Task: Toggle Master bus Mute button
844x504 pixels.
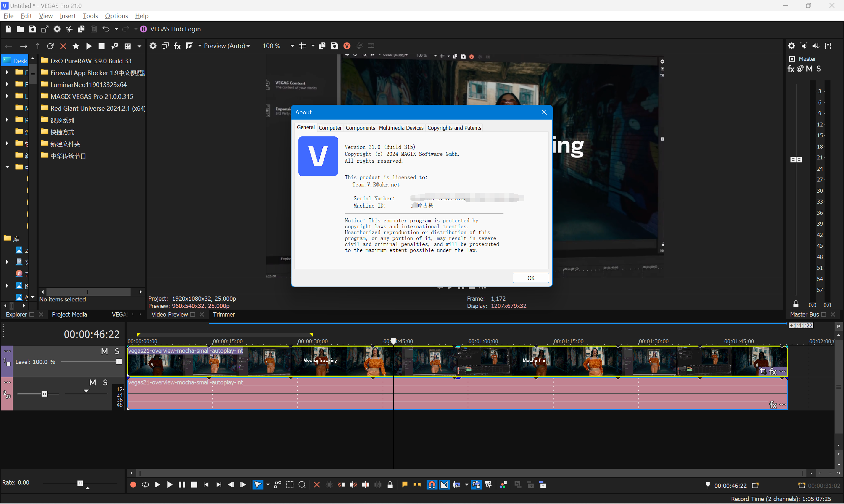Action: pos(809,69)
